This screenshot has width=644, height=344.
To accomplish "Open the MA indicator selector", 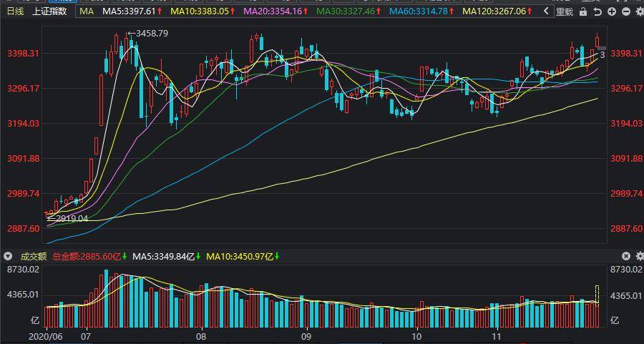I will coord(87,11).
